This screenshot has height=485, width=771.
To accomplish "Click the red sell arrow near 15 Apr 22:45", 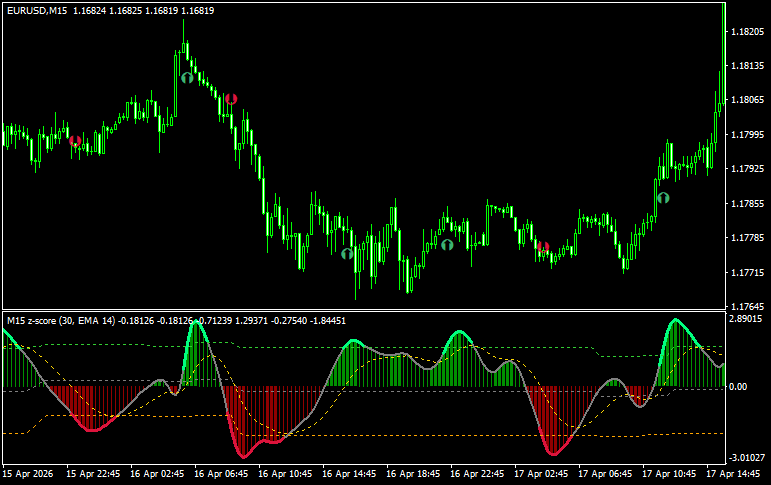I will point(75,141).
